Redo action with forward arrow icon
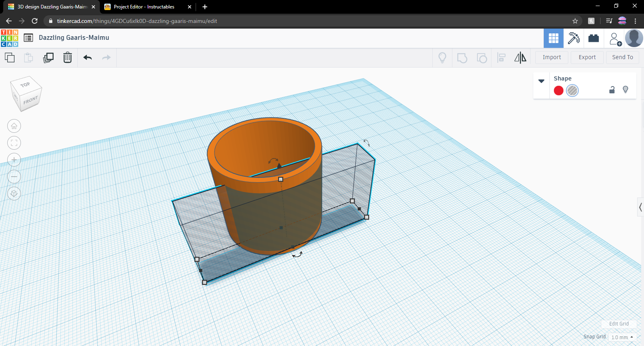Screen dimensions: 644x346 (106, 58)
